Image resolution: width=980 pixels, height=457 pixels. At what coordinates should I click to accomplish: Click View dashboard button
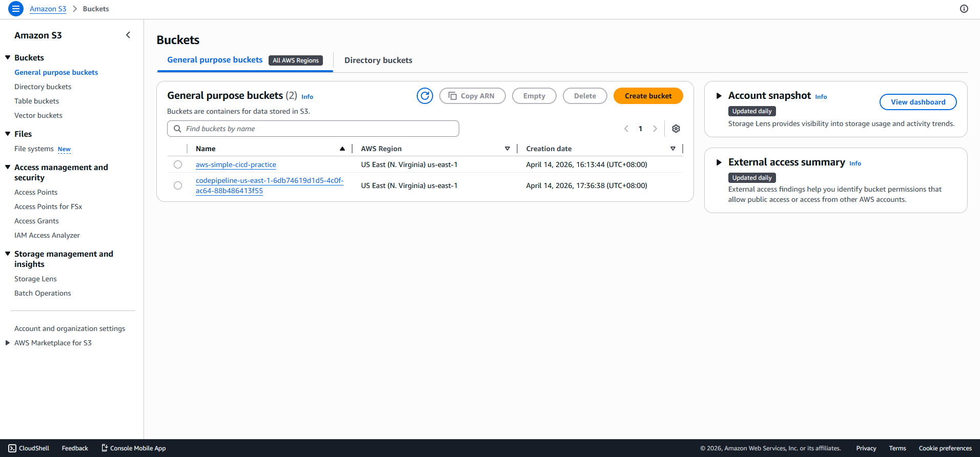tap(918, 102)
